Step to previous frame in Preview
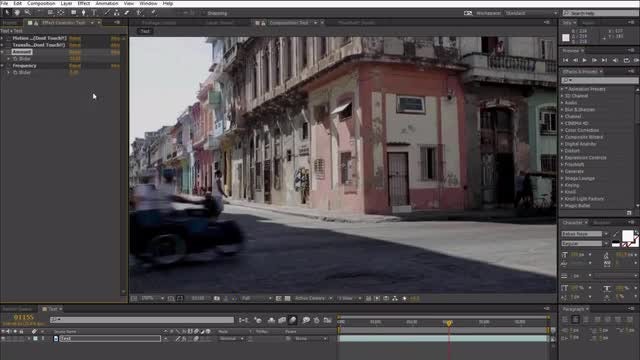 [x=575, y=60]
